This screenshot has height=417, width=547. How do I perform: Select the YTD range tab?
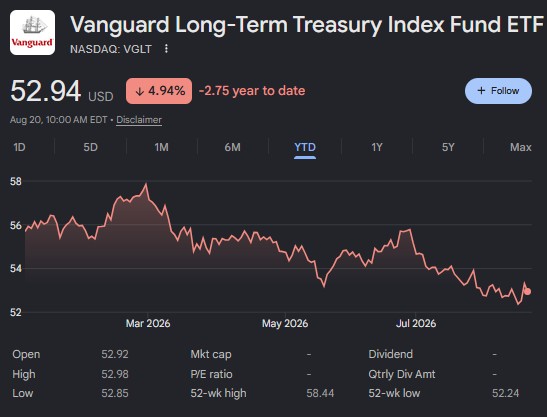click(305, 147)
